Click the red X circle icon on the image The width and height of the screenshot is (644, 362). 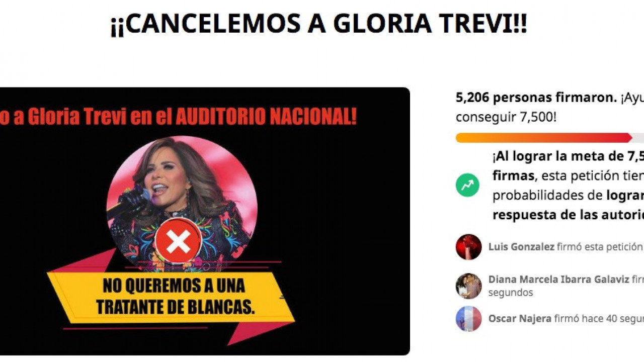[x=179, y=241]
